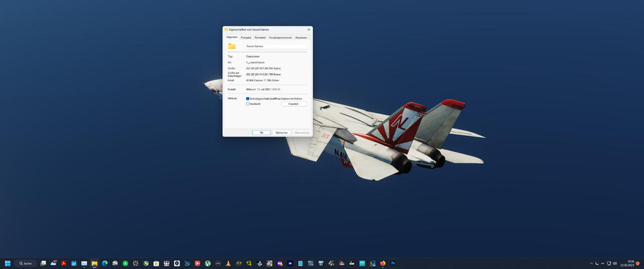The width and height of the screenshot is (644, 269).
Task: Switch to the Freigabe tab
Action: (x=245, y=37)
